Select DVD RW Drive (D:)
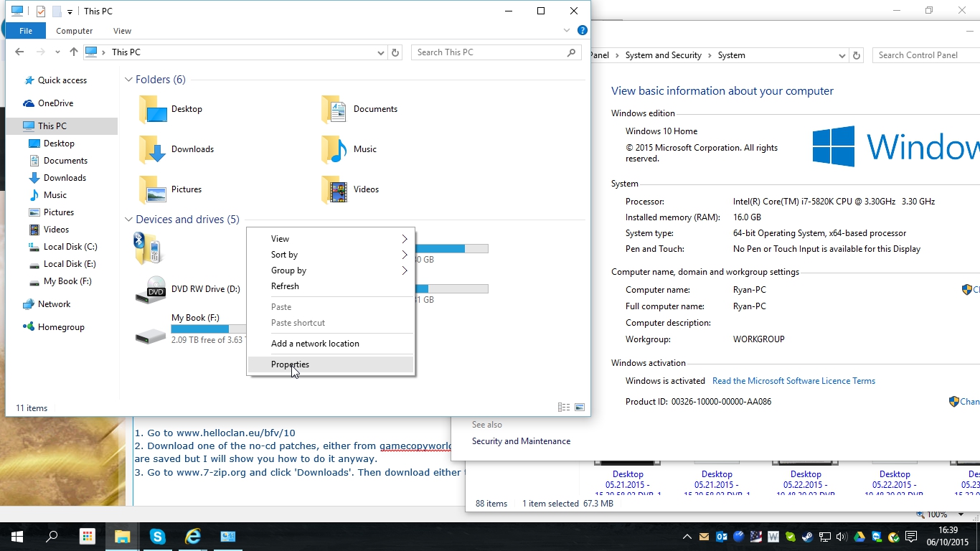The width and height of the screenshot is (980, 551). [188, 289]
